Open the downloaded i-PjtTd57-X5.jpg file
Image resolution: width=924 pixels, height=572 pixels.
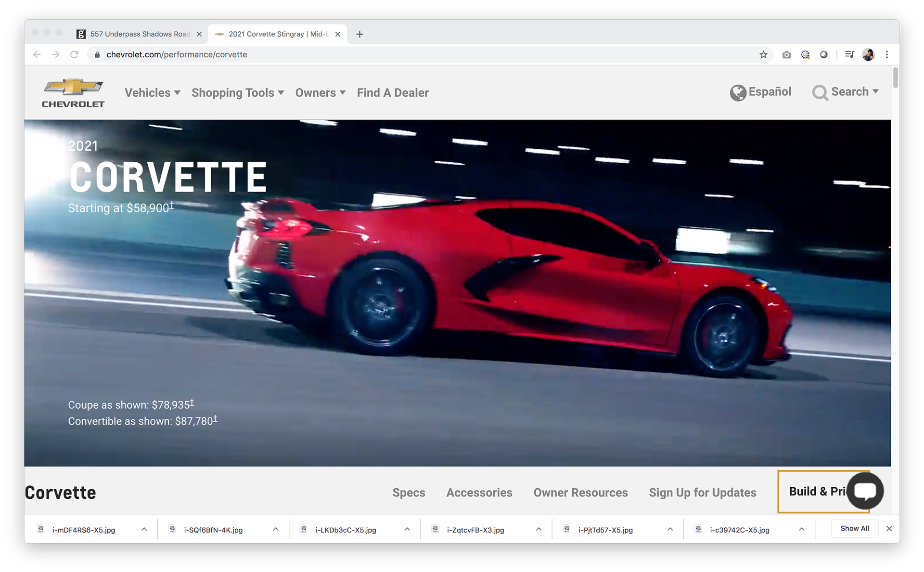pos(605,530)
